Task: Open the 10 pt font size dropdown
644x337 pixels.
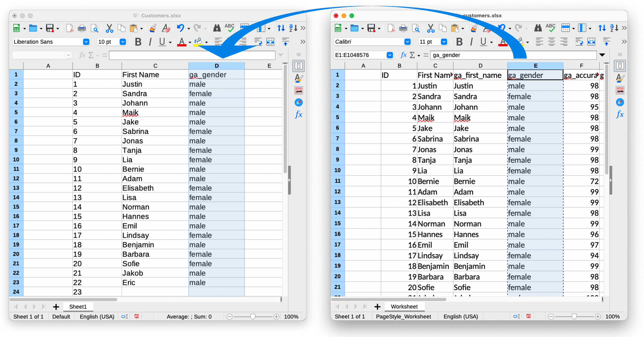Action: click(123, 42)
